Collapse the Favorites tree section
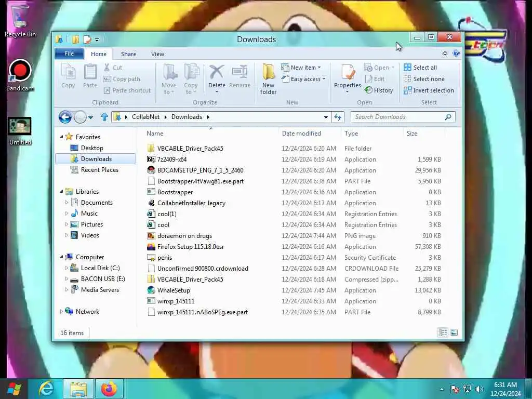Image resolution: width=532 pixels, height=399 pixels. click(61, 137)
